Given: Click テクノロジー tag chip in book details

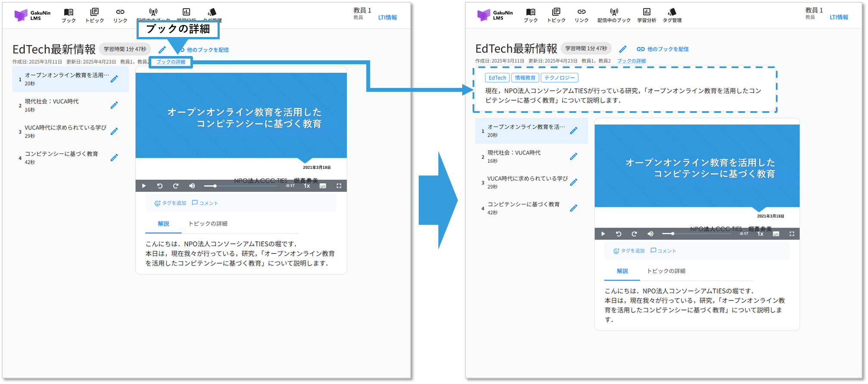Looking at the screenshot, I should [559, 78].
